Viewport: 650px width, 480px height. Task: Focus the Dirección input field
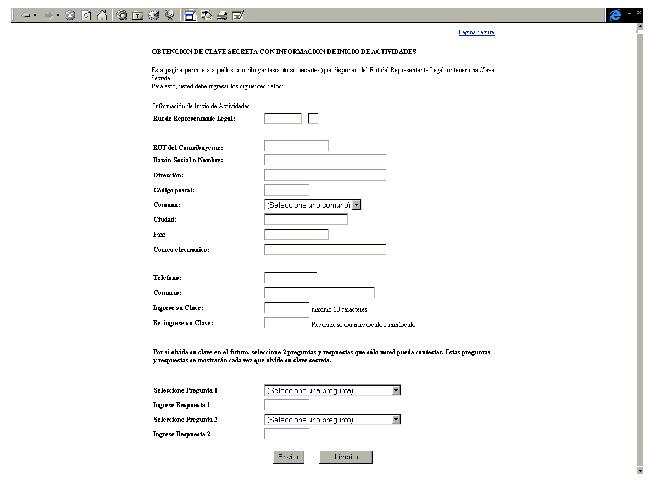[325, 175]
